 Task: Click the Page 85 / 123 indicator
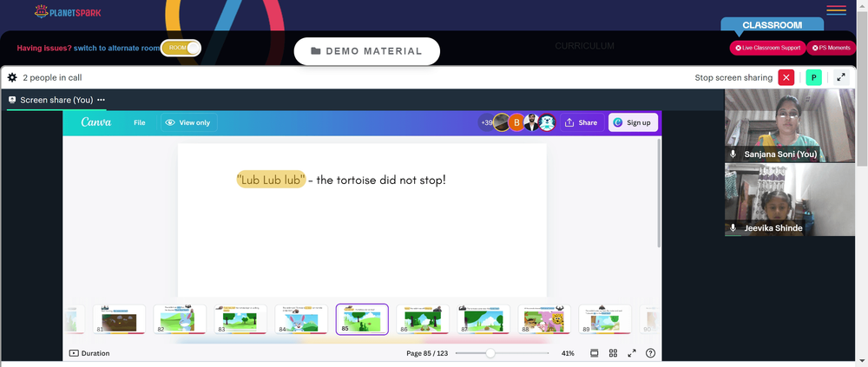(427, 353)
